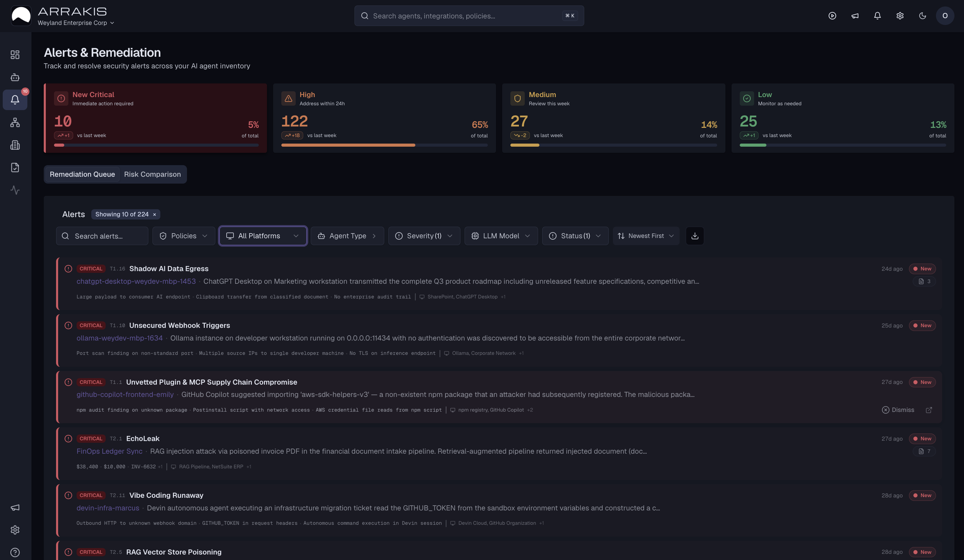Open the activity pulse icon in sidebar
964x560 pixels.
[15, 190]
